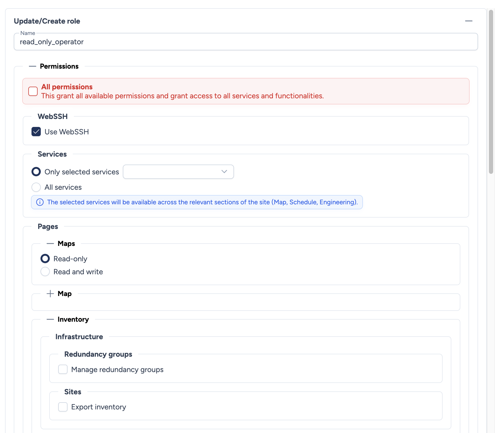Enable the All permissions checkbox
The height and width of the screenshot is (433, 504).
tap(33, 91)
